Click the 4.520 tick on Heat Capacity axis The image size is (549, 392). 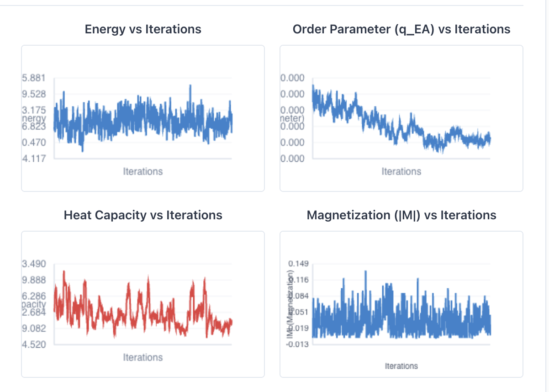[x=34, y=344]
